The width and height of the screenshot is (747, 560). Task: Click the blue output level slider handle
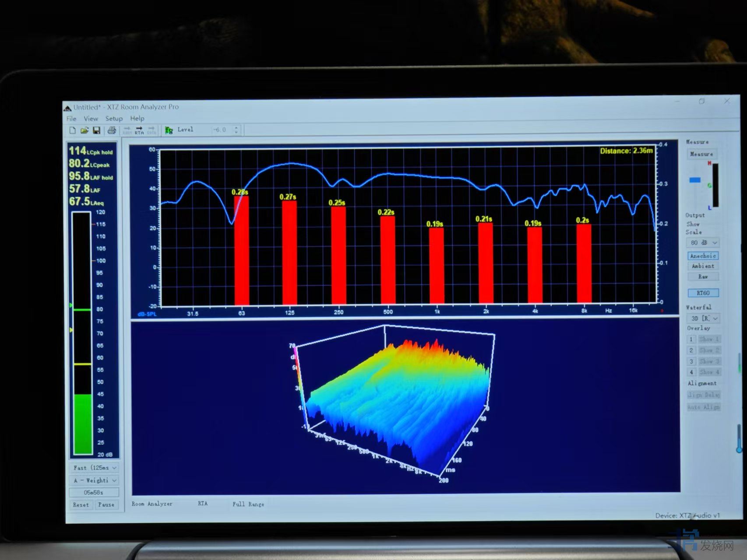tap(694, 180)
